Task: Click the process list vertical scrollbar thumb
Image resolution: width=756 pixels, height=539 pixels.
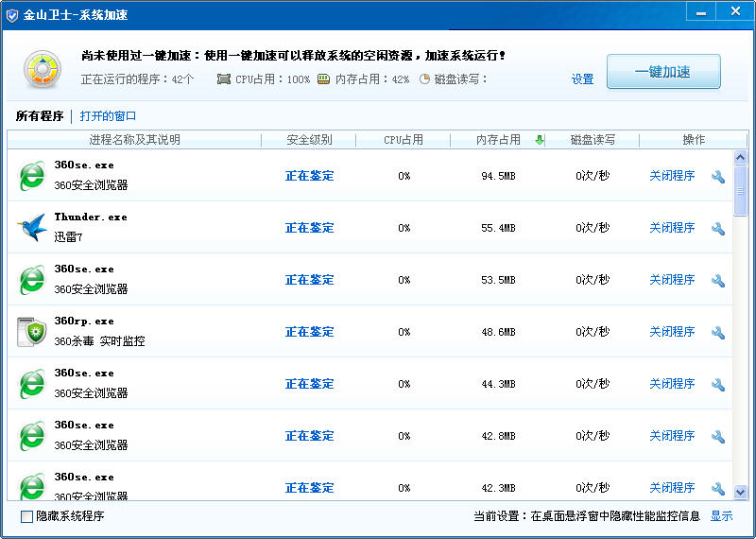Action: 740,189
